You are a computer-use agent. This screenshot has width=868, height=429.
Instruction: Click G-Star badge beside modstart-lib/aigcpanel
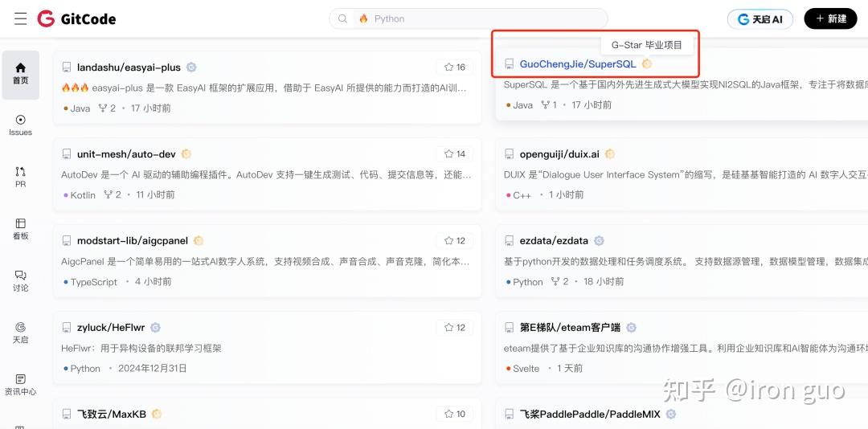click(199, 241)
